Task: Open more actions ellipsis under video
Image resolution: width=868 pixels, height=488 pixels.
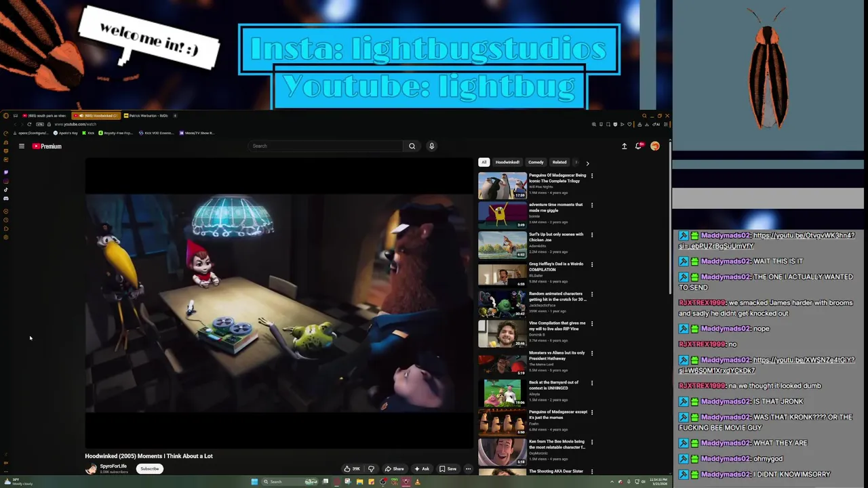Action: [x=468, y=468]
